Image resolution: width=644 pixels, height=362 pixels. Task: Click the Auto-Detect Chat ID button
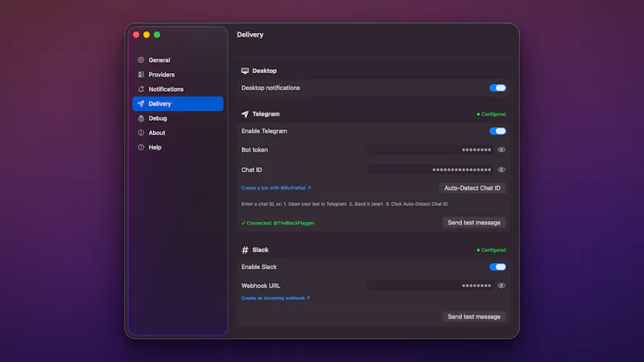[x=473, y=188]
